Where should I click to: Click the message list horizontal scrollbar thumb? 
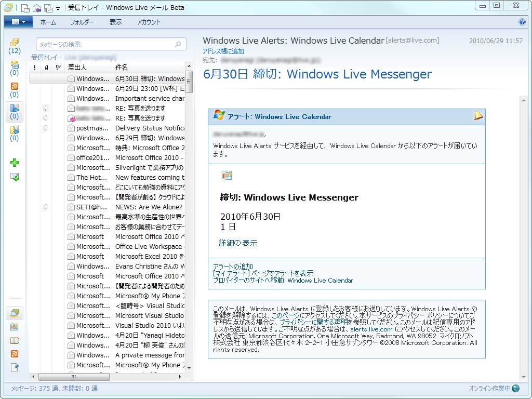[74, 377]
